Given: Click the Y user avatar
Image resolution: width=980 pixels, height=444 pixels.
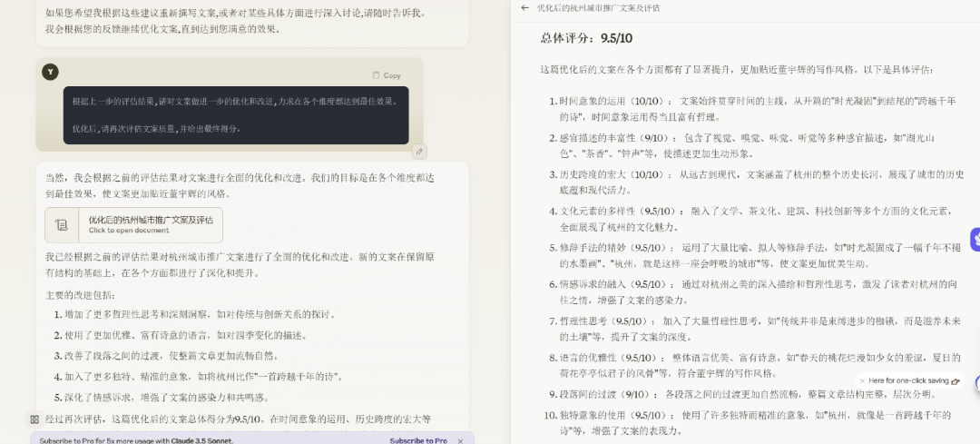Looking at the screenshot, I should tap(50, 72).
